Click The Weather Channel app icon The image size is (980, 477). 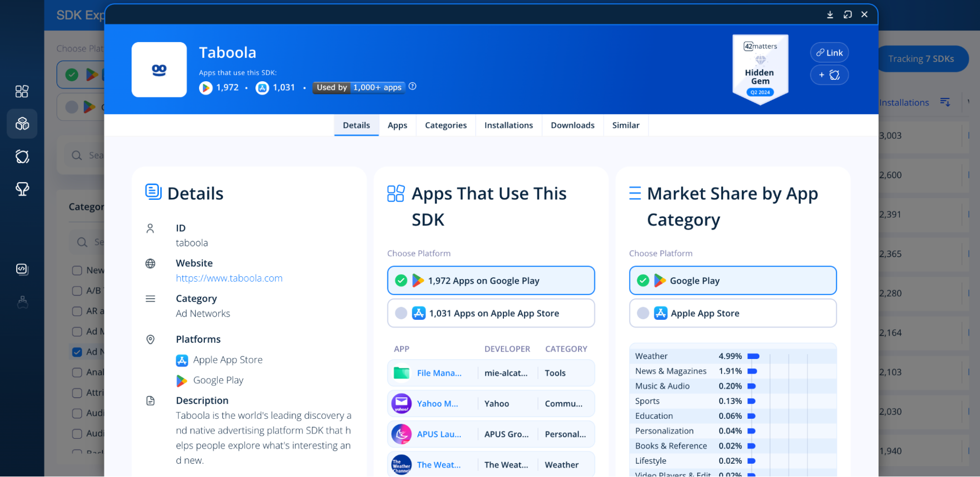tap(402, 465)
